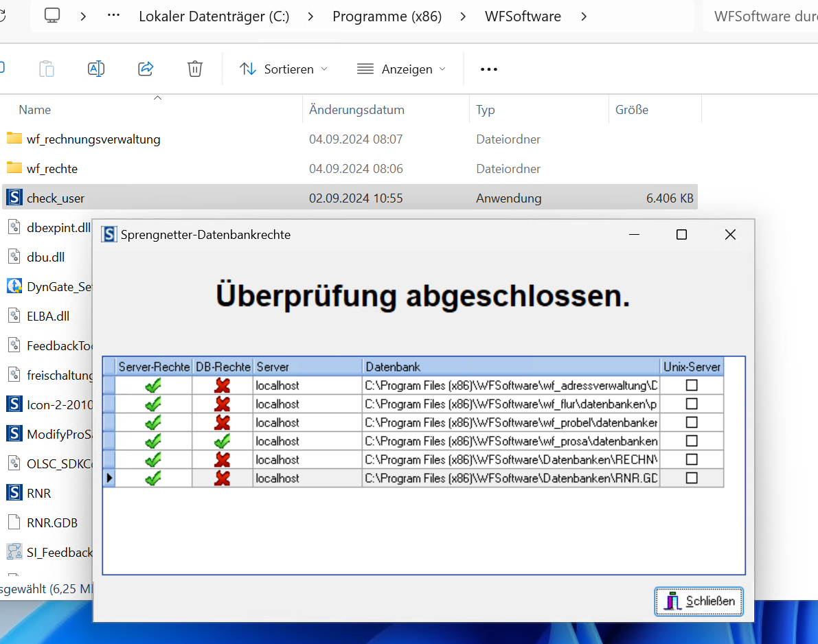Navigate to WFSoftware breadcrumb

click(523, 16)
